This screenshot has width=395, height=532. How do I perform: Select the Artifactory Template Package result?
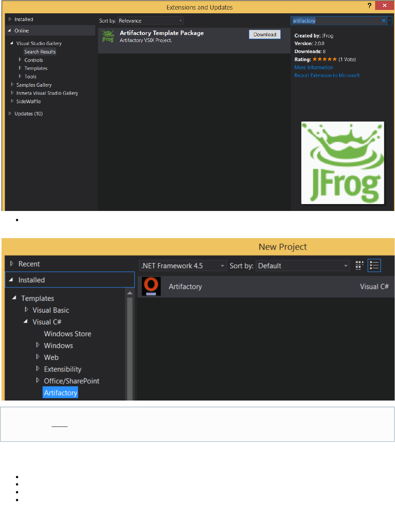(194, 40)
